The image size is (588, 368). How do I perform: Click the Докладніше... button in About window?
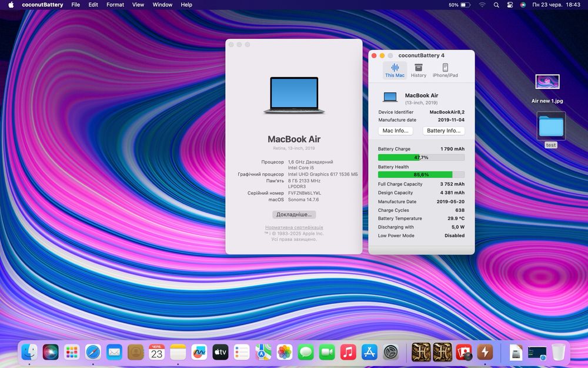(294, 214)
